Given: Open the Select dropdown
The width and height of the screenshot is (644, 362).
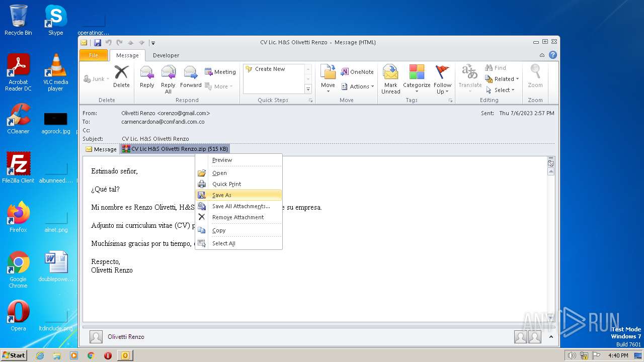Looking at the screenshot, I should [500, 90].
